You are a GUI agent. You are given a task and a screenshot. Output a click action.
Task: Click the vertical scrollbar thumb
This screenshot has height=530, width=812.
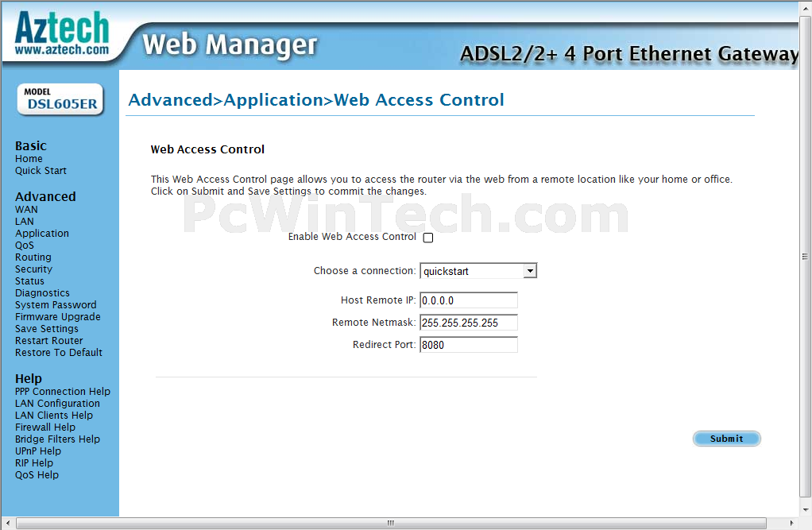pos(806,257)
